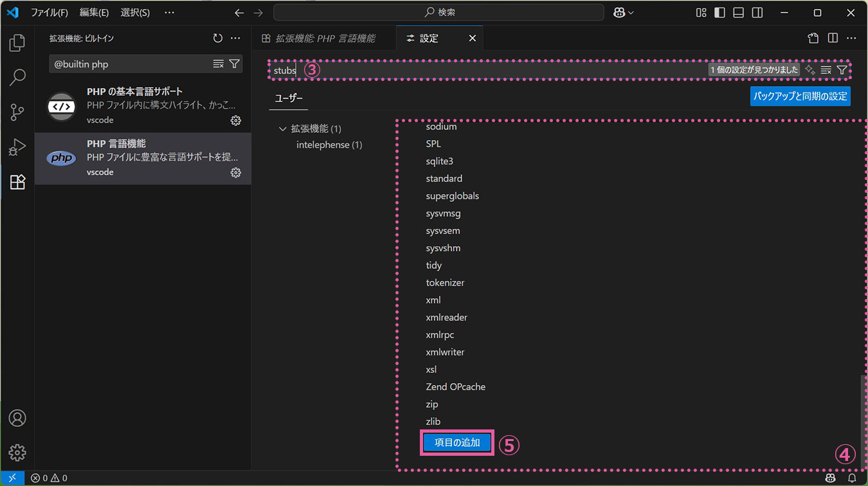Viewport: 868px width, 486px height.
Task: Close the 設定 tab
Action: tap(472, 39)
